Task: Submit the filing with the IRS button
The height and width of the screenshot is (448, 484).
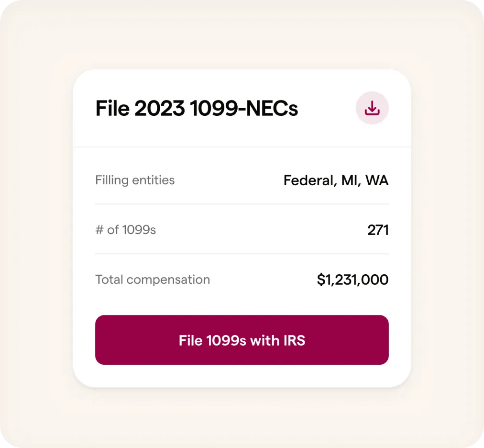Action: (242, 340)
